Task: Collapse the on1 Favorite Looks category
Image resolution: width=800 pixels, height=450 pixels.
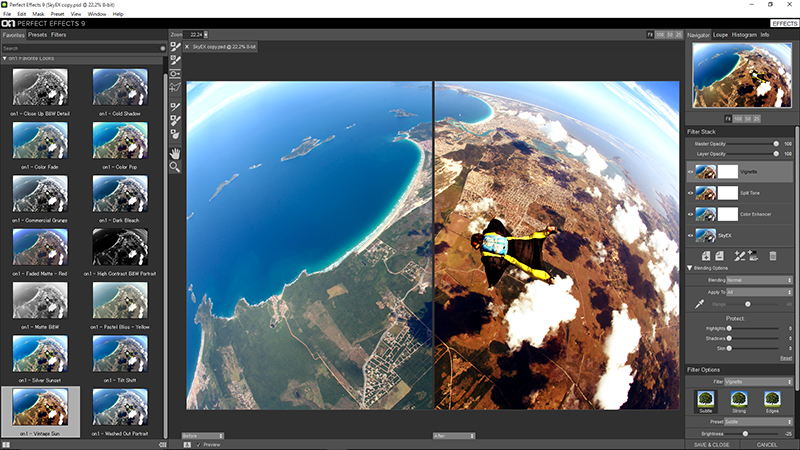Action: [5, 58]
